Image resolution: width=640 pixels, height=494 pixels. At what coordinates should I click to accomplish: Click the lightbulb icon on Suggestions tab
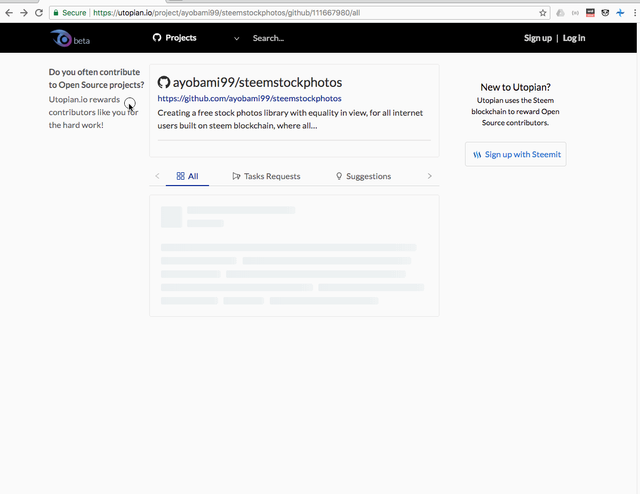[339, 176]
